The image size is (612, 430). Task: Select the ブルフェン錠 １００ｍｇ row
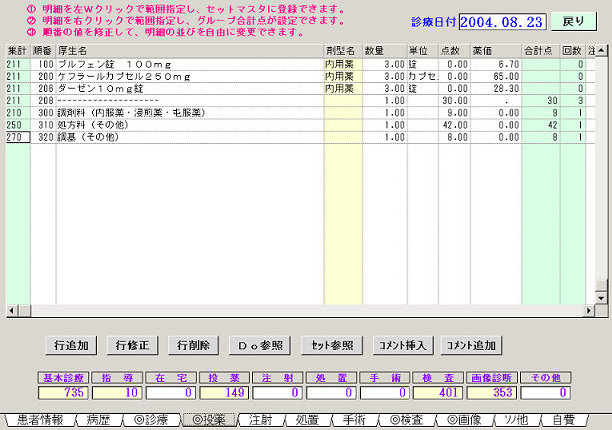coord(190,63)
